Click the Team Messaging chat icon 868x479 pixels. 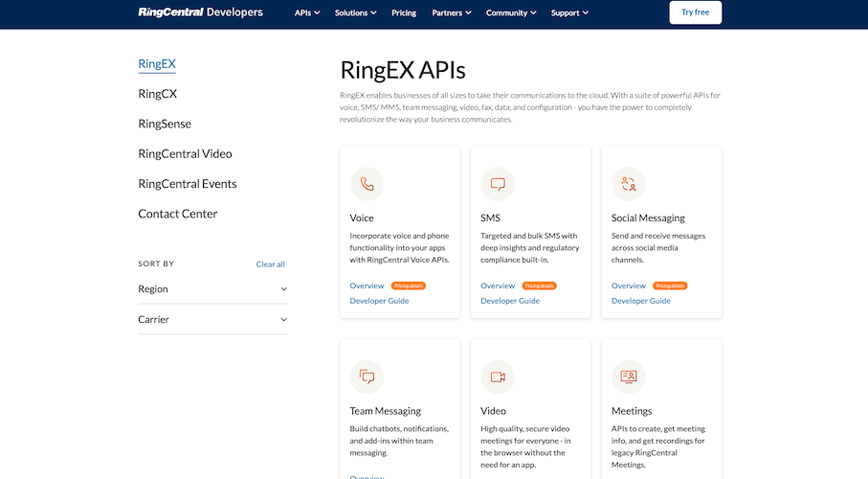(x=367, y=376)
